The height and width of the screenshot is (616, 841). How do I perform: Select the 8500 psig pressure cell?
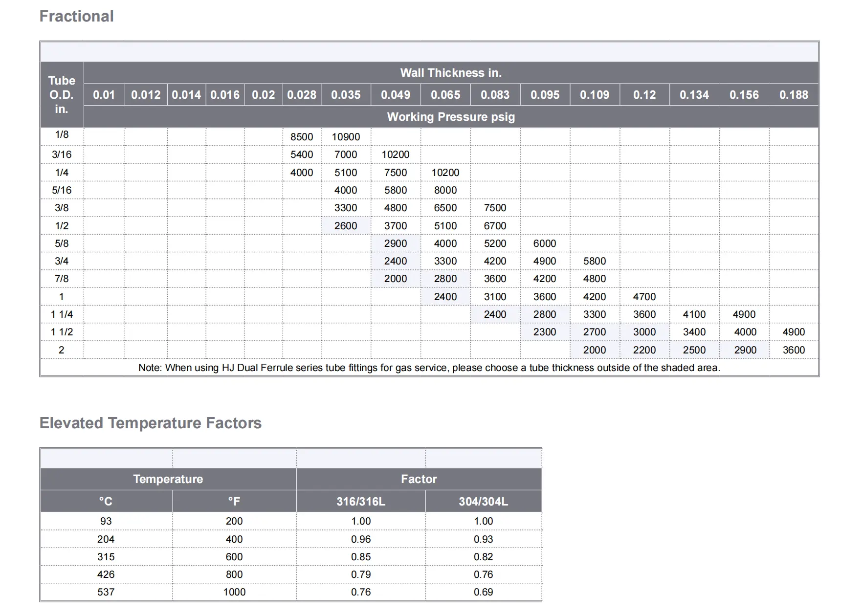302,137
